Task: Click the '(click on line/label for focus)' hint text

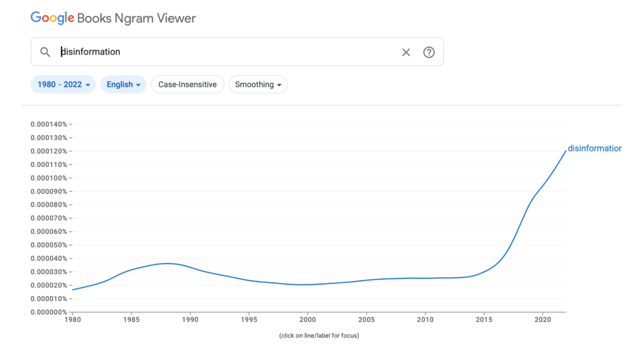Action: tap(319, 336)
